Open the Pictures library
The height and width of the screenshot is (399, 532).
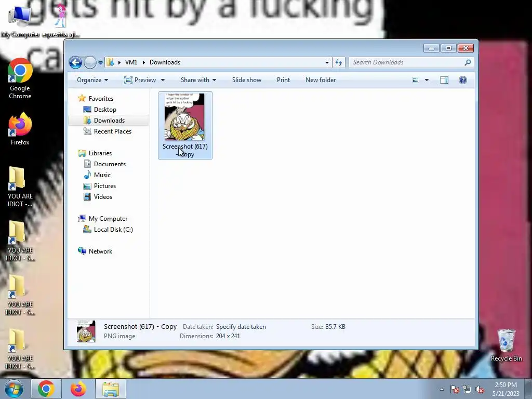pos(104,186)
